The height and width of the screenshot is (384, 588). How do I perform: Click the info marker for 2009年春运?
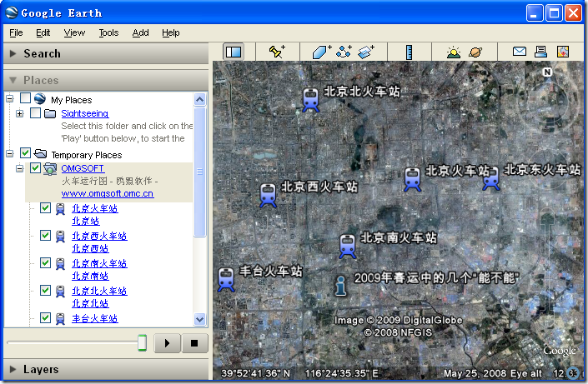coord(340,286)
